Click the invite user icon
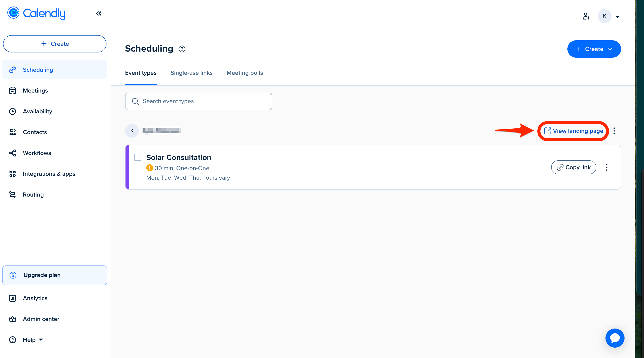Viewport: 644px width, 358px height. (586, 16)
